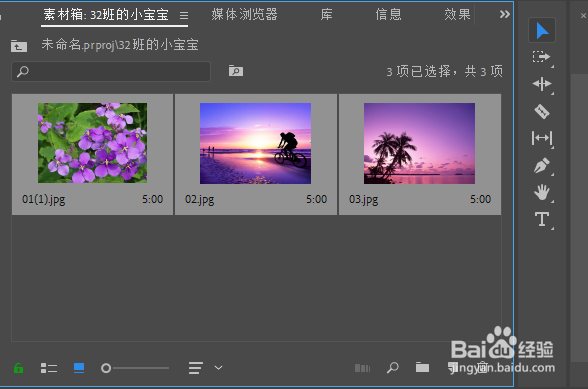Select the Track Select Forward tool

(542, 57)
